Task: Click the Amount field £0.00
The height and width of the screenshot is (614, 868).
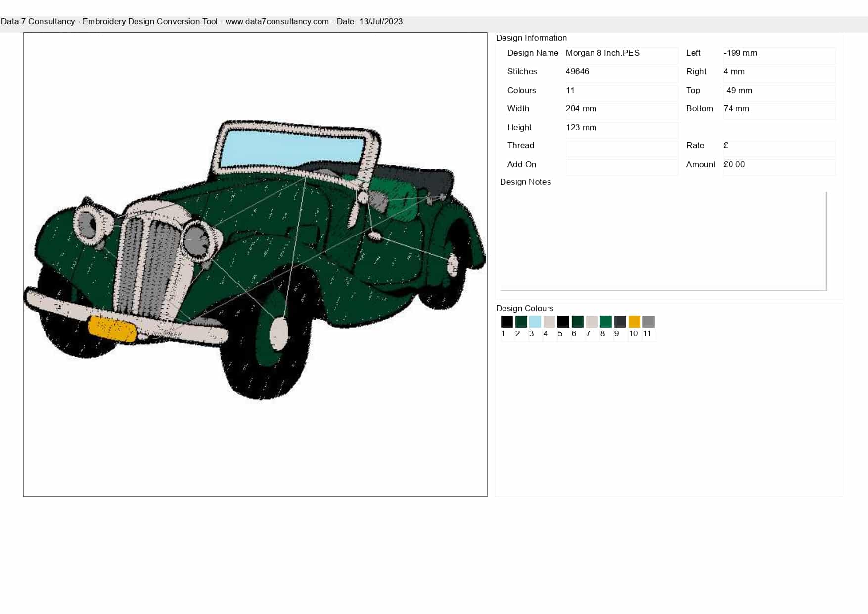Action: [x=779, y=167]
